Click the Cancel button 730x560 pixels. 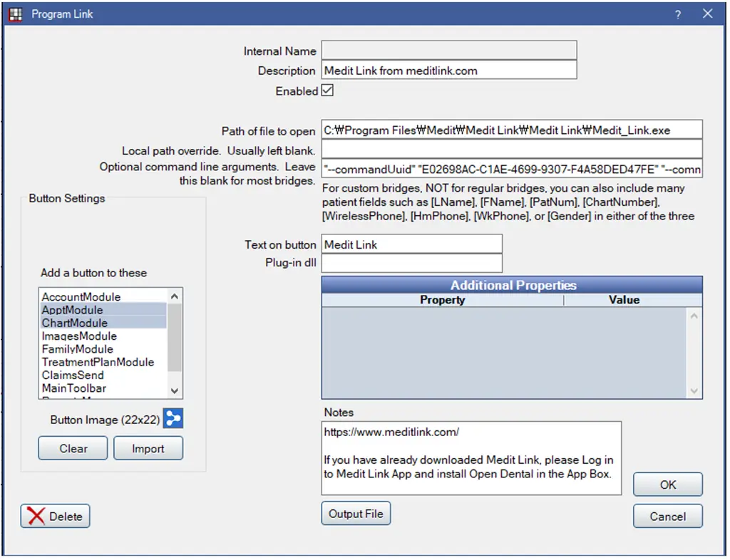667,516
